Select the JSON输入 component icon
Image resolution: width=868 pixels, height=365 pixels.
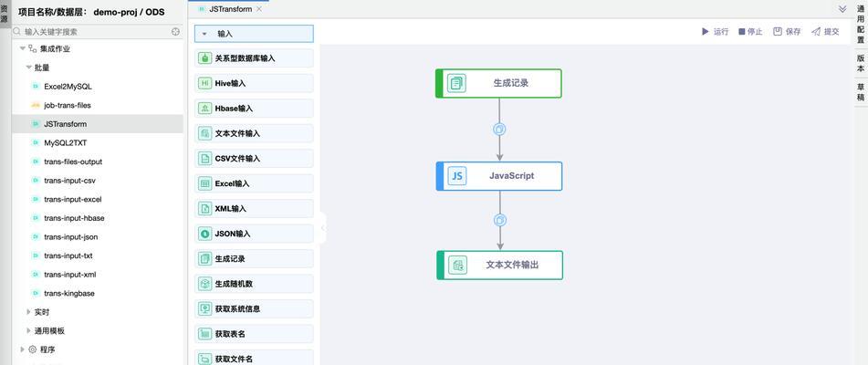tap(204, 234)
